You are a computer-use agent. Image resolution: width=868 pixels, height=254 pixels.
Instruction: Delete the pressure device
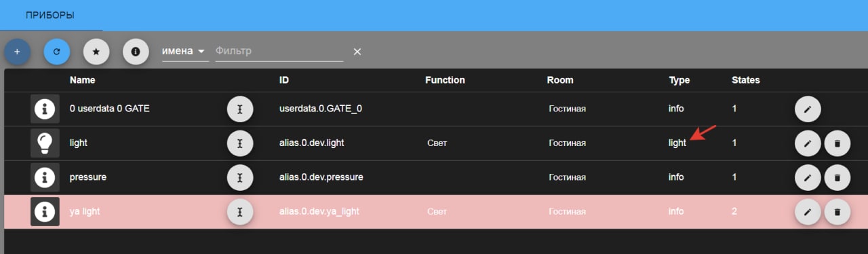(837, 177)
